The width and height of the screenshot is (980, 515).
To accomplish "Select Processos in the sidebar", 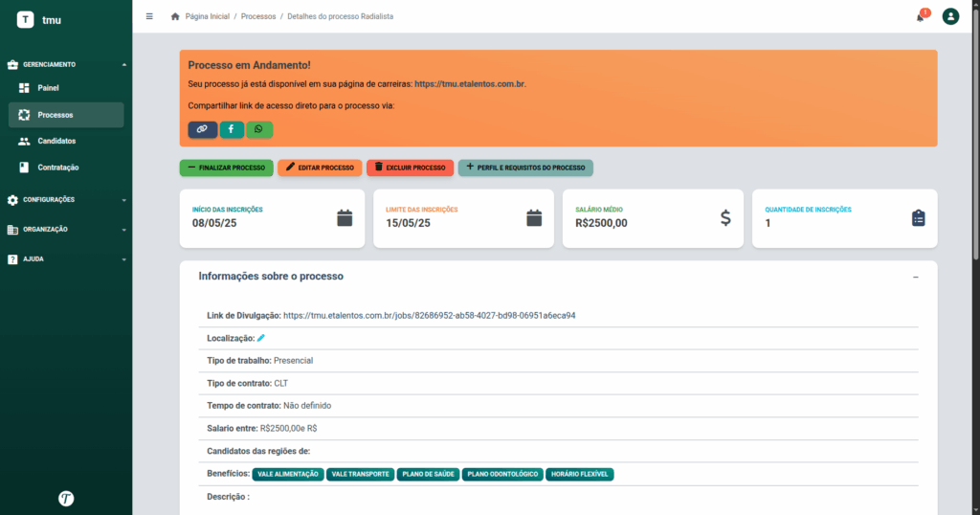I will pos(66,115).
